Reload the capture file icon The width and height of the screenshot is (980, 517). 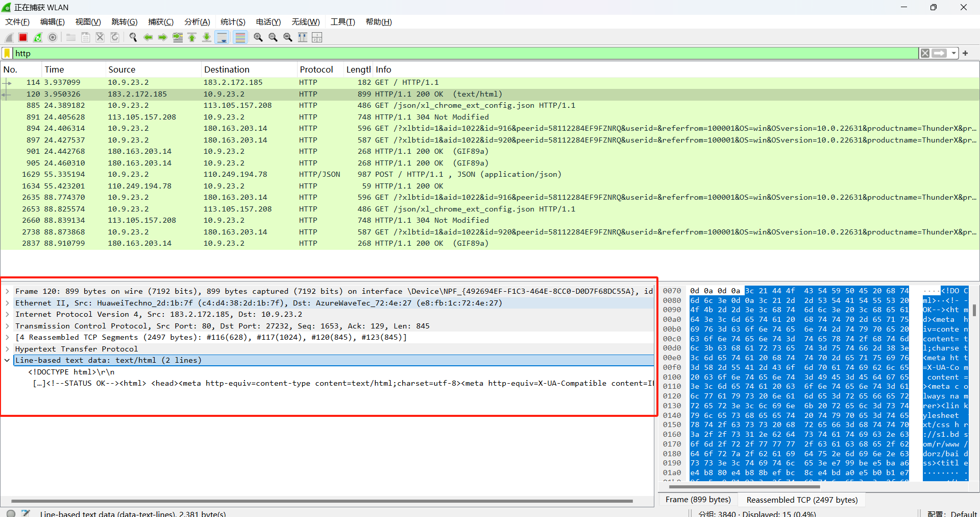[x=115, y=37]
